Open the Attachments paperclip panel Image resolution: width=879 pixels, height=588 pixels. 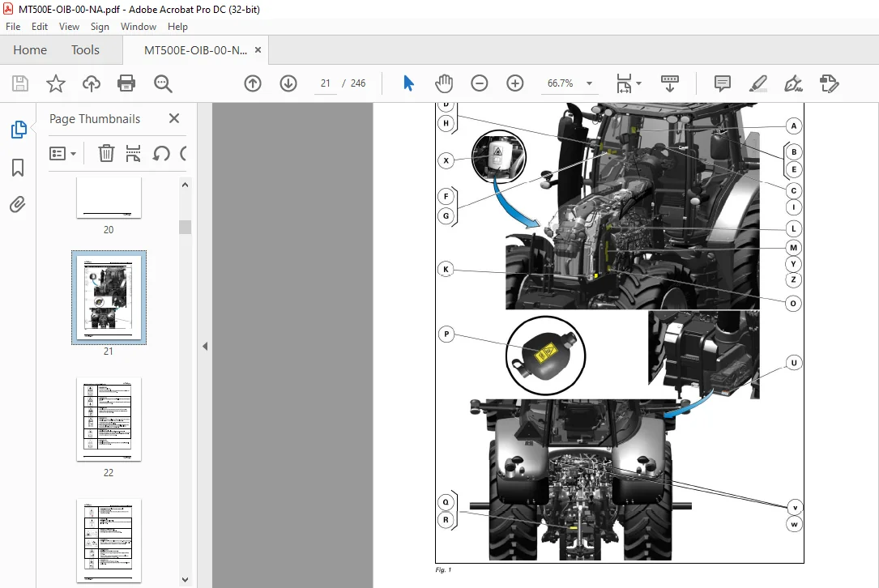click(x=17, y=205)
